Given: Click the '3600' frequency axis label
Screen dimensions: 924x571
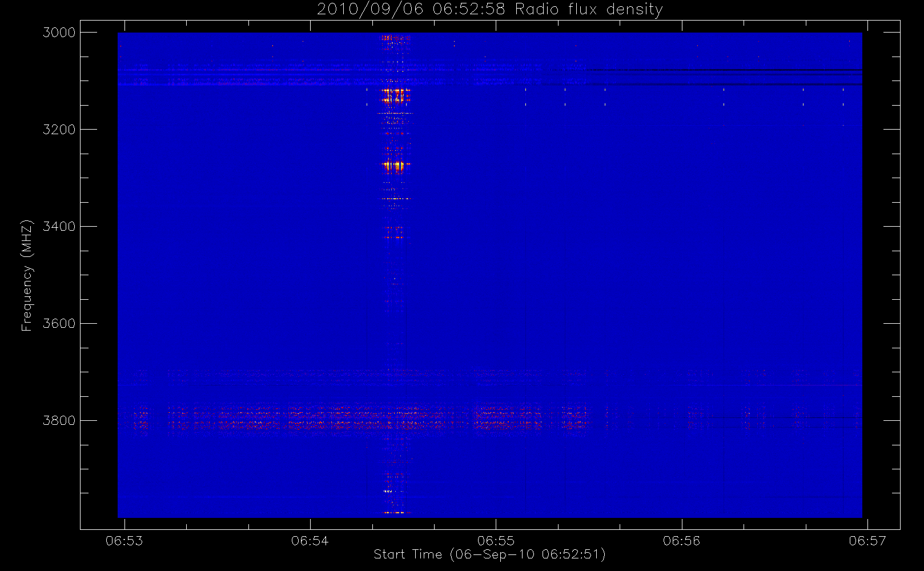Looking at the screenshot, I should point(59,324).
